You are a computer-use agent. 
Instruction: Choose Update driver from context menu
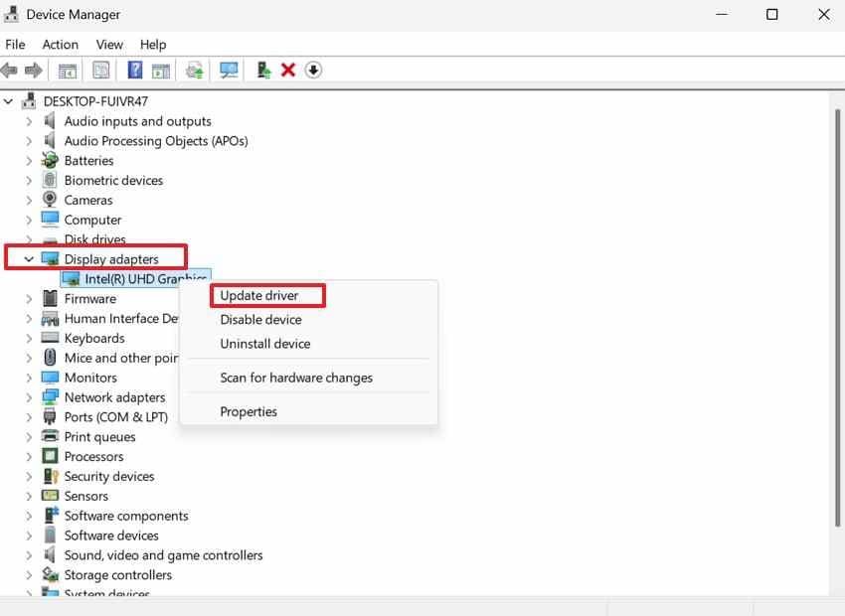pyautogui.click(x=259, y=296)
